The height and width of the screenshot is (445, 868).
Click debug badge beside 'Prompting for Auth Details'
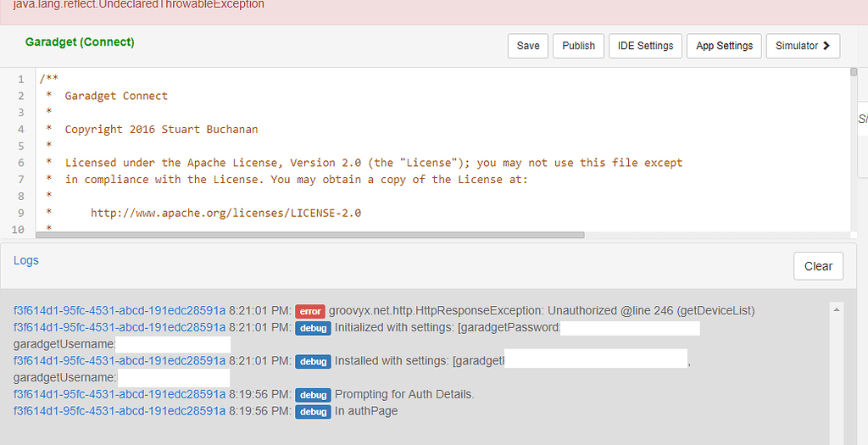click(x=313, y=395)
